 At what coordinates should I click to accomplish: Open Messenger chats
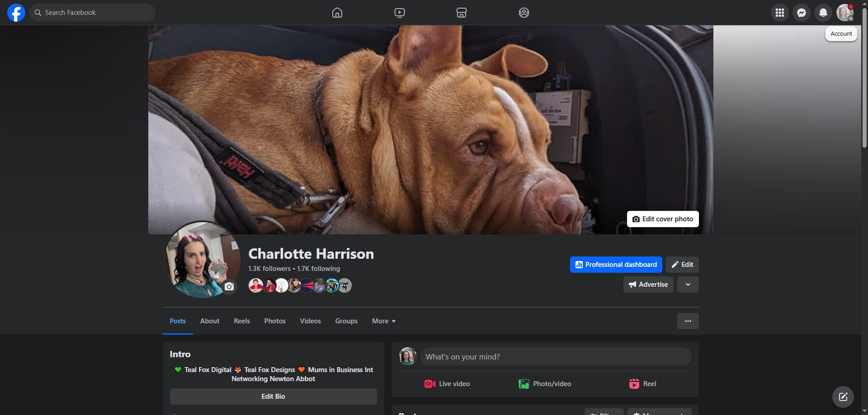[x=802, y=13]
